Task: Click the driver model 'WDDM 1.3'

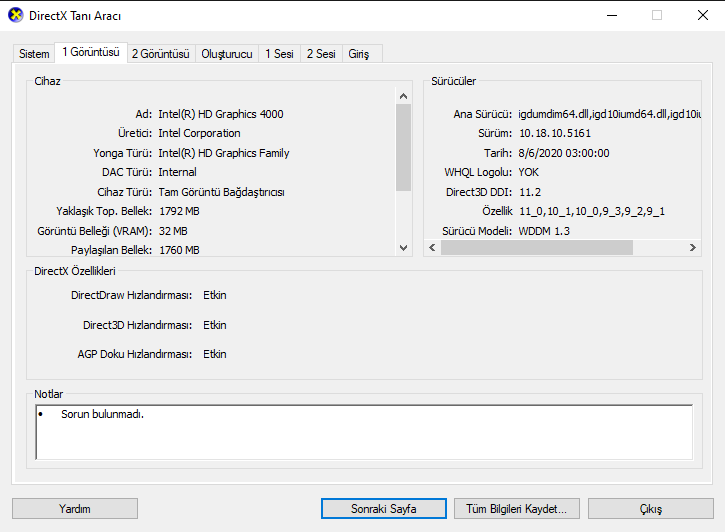Action: pos(544,231)
